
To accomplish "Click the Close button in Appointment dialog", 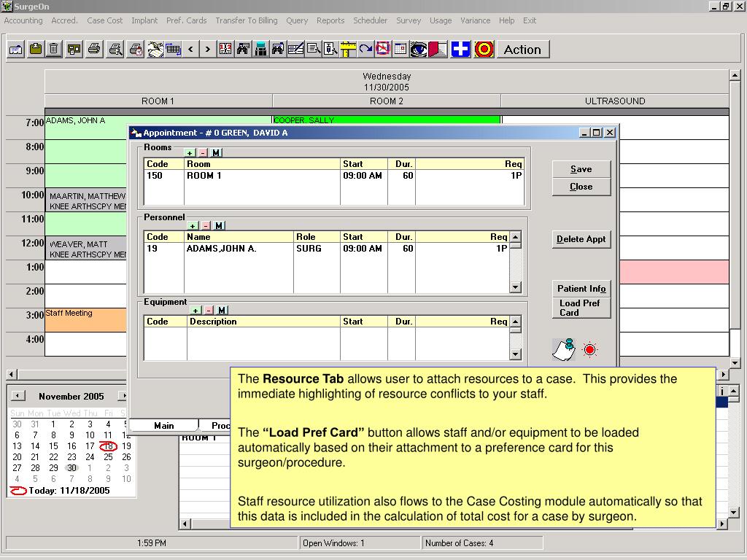I will (x=581, y=187).
